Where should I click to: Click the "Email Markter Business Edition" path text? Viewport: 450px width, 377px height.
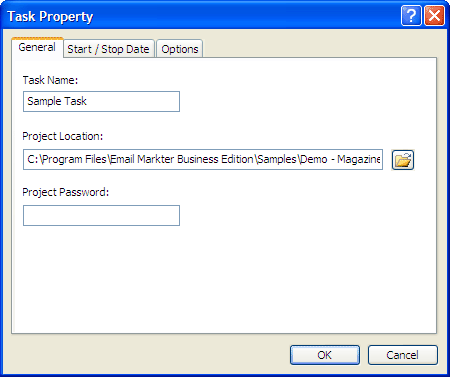[182, 159]
